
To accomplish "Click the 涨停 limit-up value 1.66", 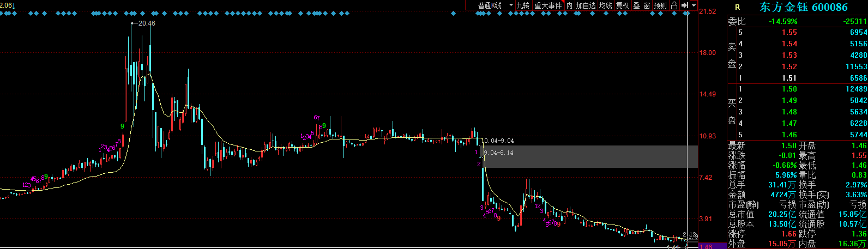I will (x=789, y=234).
